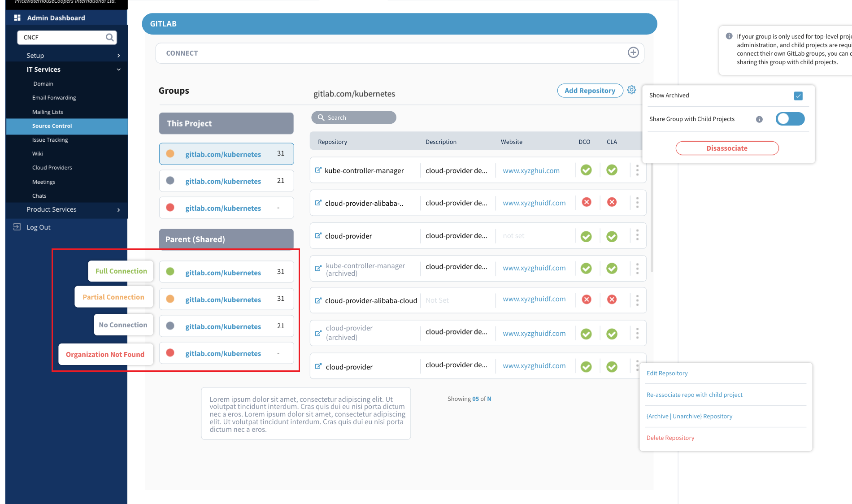Open Mailing Lists in sidebar
The image size is (852, 504).
pyautogui.click(x=48, y=112)
